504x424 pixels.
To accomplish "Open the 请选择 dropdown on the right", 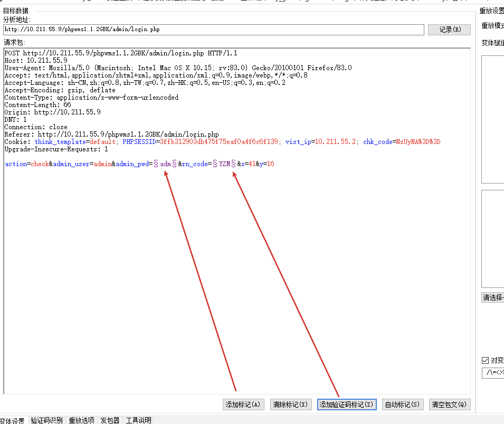I will click(x=493, y=297).
